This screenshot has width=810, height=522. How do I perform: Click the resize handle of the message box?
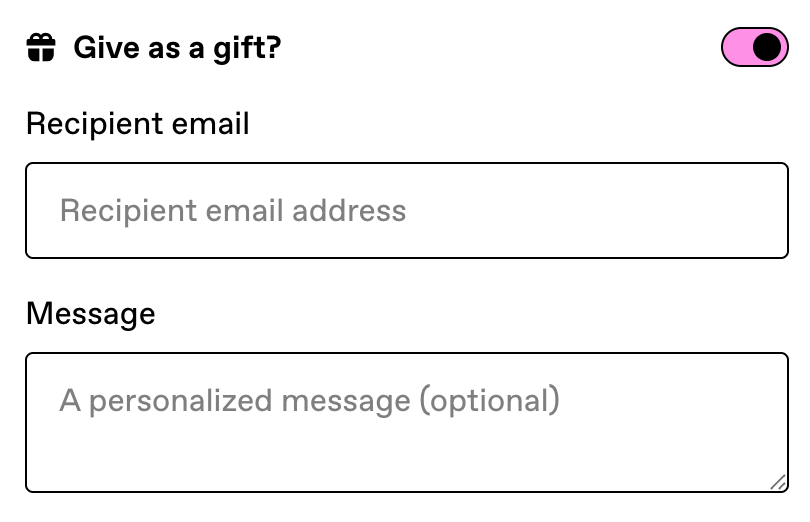point(778,483)
